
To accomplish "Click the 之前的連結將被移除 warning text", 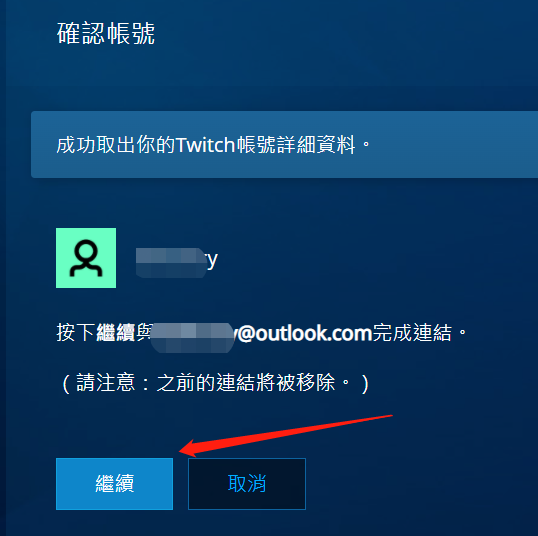I will [246, 383].
